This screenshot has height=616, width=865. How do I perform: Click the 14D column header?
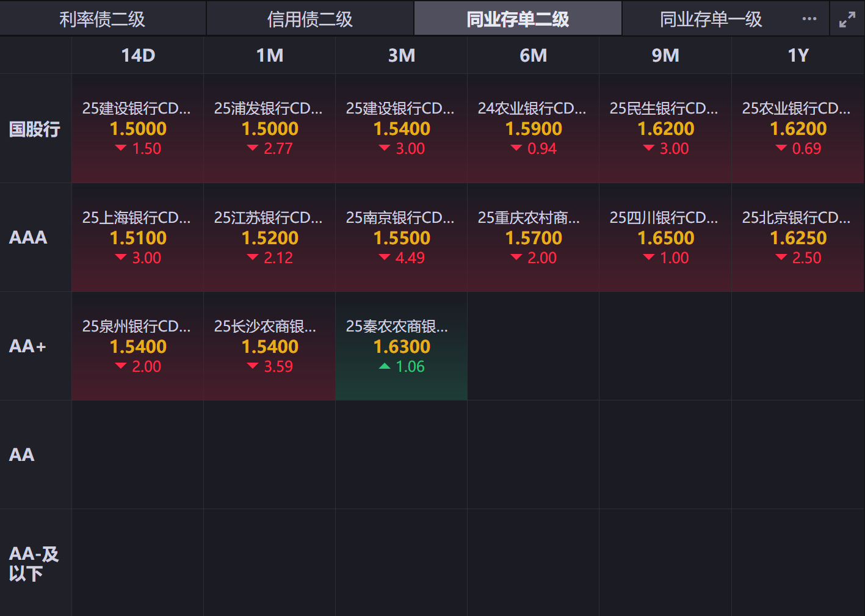pos(138,56)
